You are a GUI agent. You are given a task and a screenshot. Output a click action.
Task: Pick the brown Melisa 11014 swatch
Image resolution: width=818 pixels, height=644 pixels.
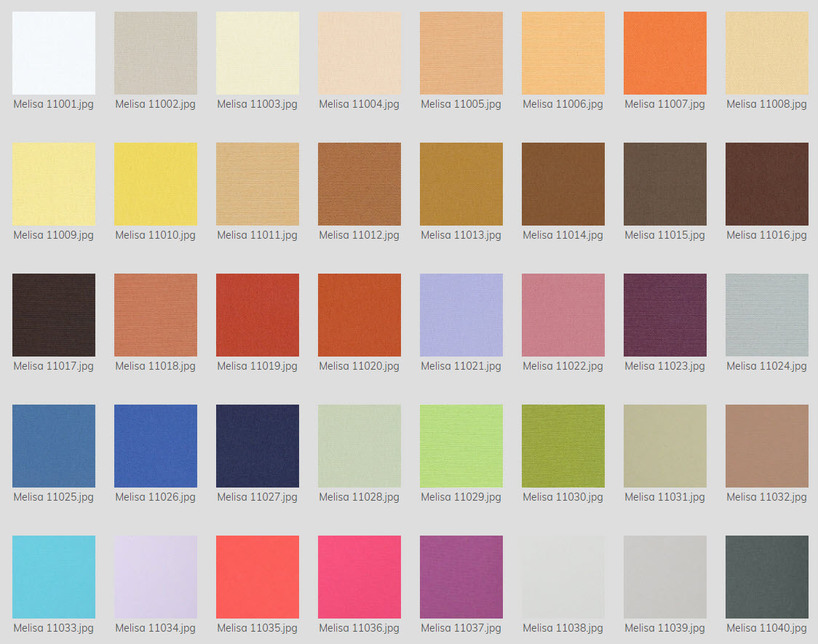point(563,184)
